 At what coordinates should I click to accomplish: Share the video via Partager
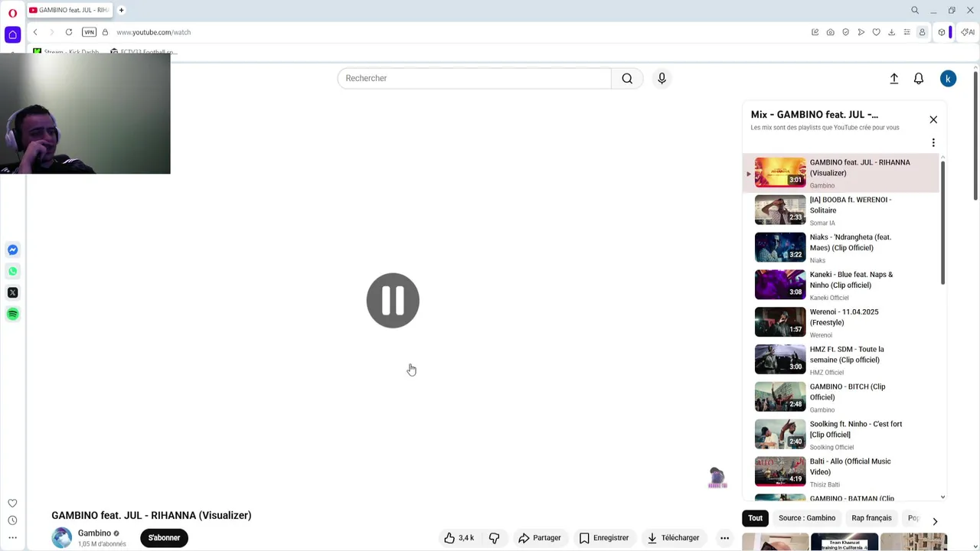click(x=540, y=538)
